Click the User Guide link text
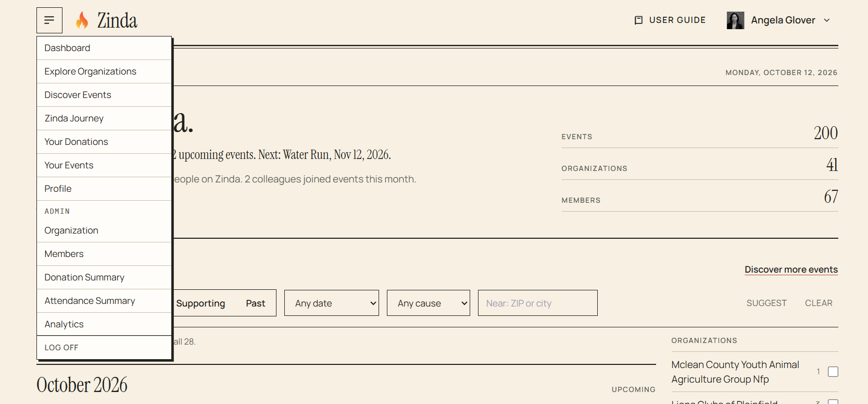 (677, 20)
